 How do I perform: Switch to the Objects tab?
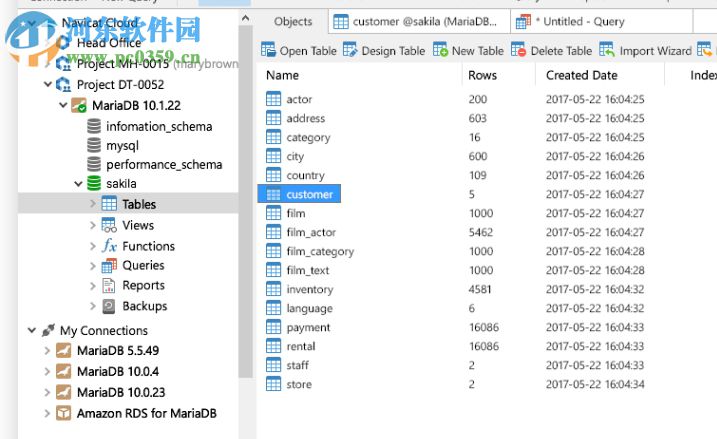[x=293, y=21]
